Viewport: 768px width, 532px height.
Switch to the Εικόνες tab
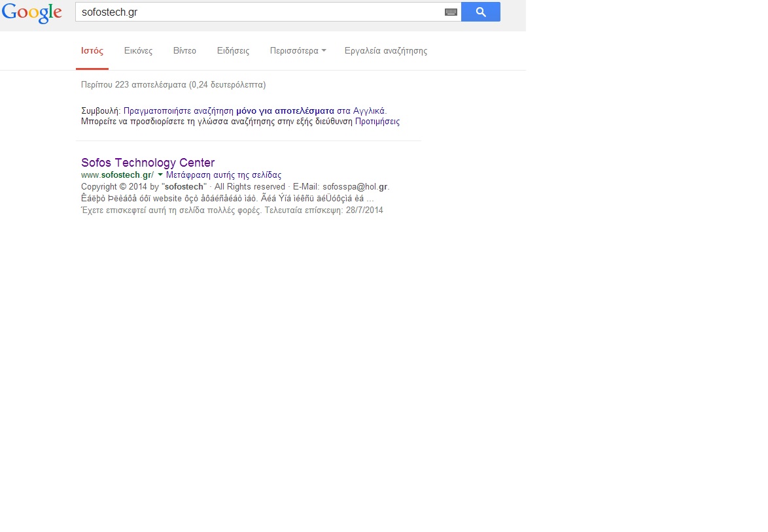click(138, 51)
